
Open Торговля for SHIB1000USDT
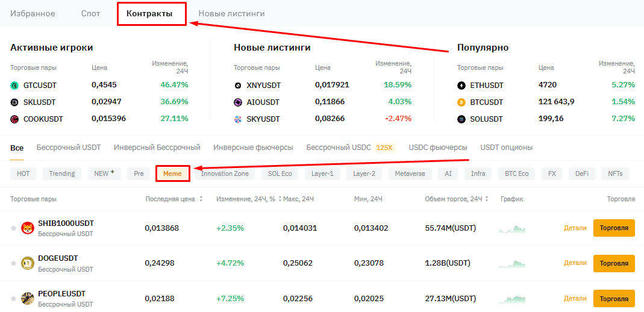pyautogui.click(x=614, y=228)
